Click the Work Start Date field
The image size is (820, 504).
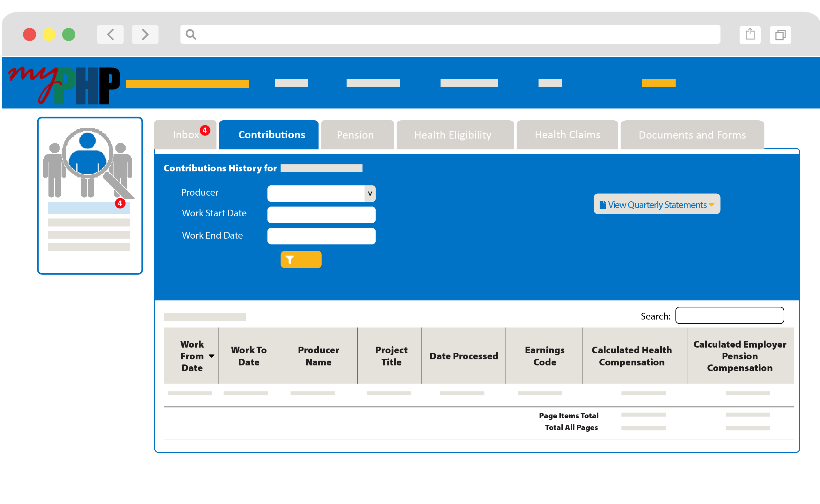pyautogui.click(x=321, y=215)
